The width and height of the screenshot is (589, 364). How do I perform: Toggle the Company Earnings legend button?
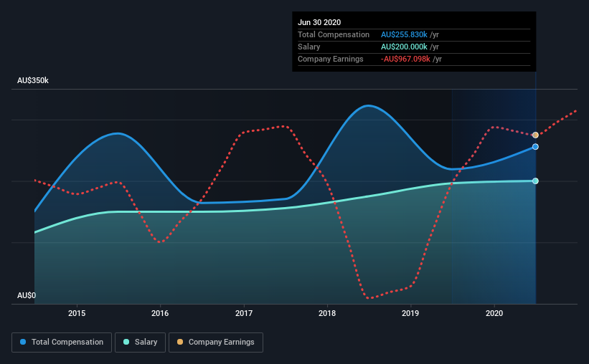coord(216,343)
